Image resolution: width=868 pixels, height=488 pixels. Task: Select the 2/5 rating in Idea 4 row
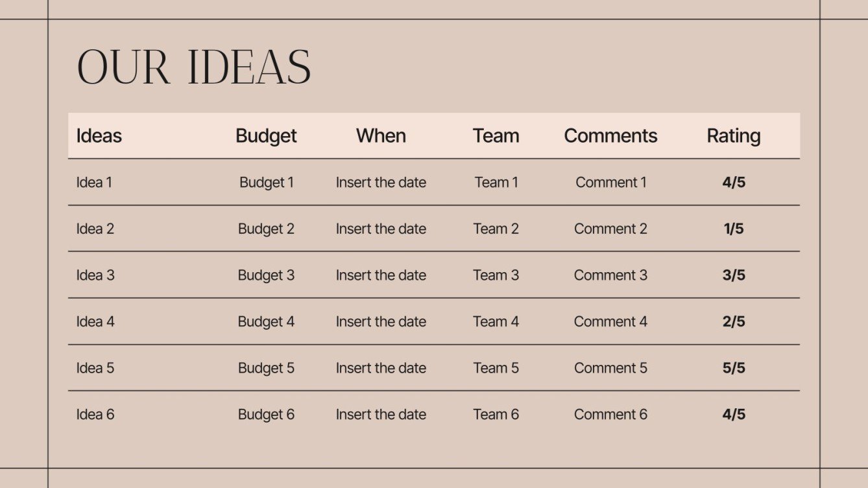pyautogui.click(x=734, y=321)
